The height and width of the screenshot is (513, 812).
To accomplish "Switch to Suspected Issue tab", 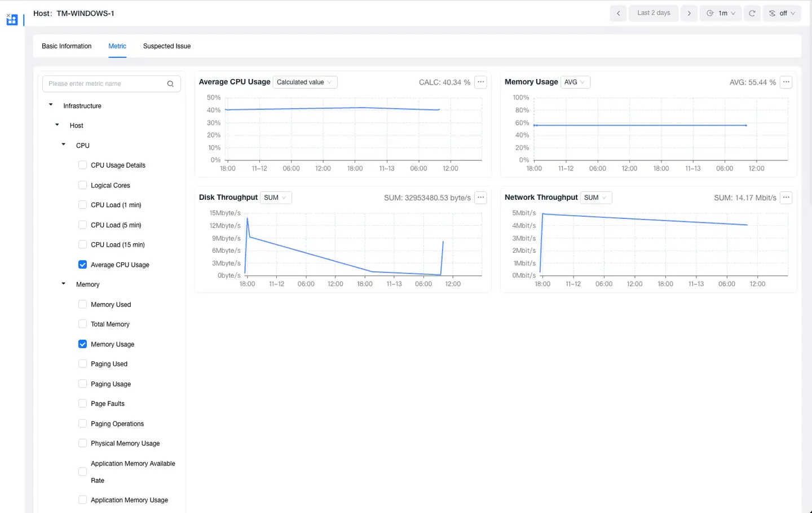I will [167, 46].
